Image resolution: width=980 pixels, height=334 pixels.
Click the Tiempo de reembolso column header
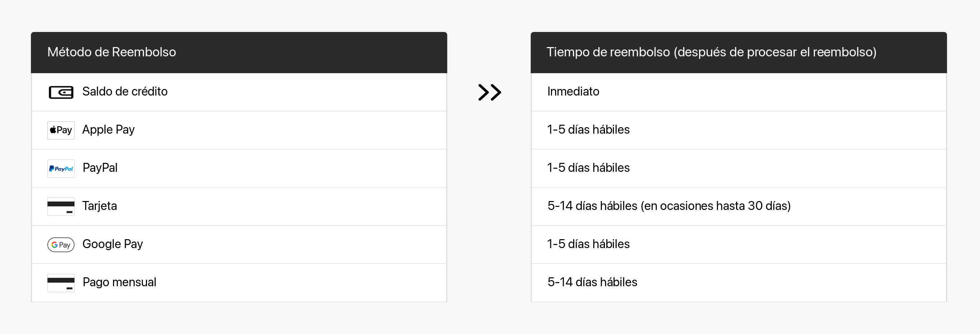coord(711,52)
